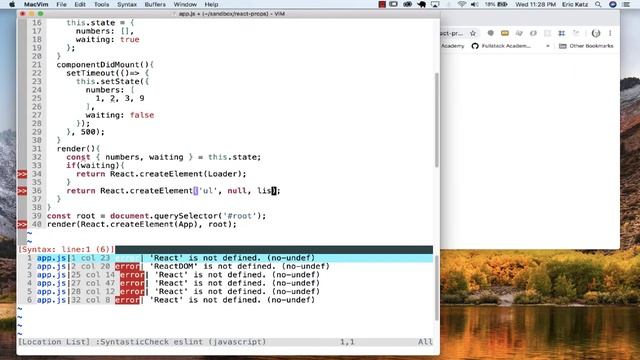Open Spotlight search
640x360 pixels.
(598, 4)
